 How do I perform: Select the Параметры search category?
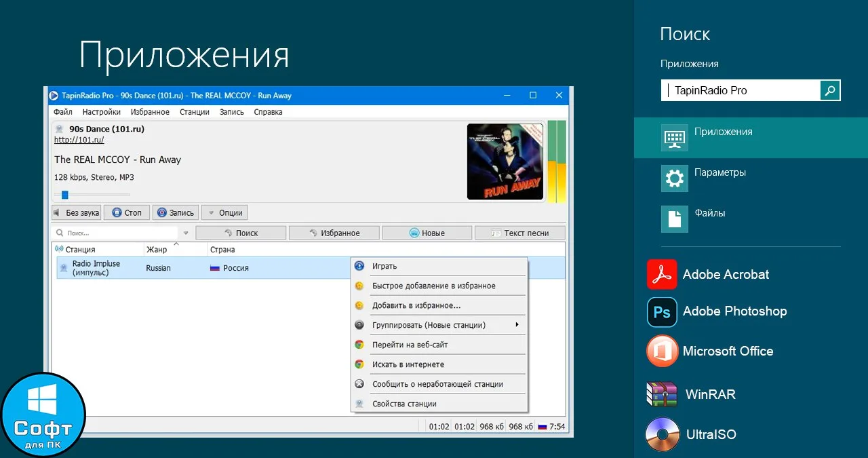pos(751,178)
